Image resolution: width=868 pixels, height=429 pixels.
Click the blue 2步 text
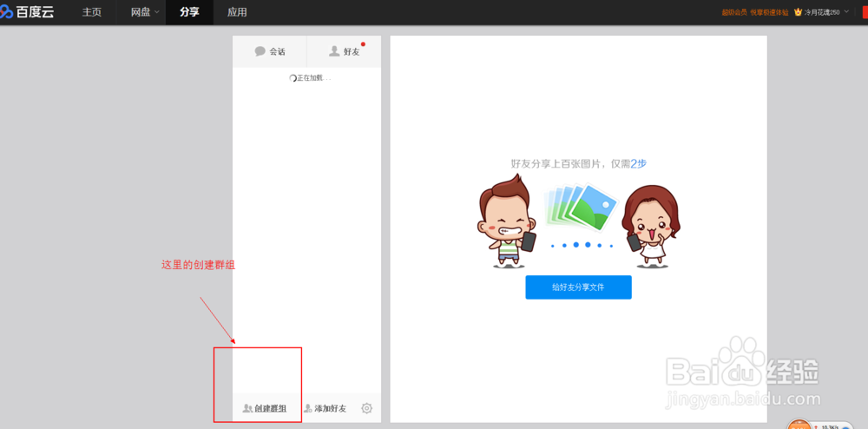pos(638,164)
